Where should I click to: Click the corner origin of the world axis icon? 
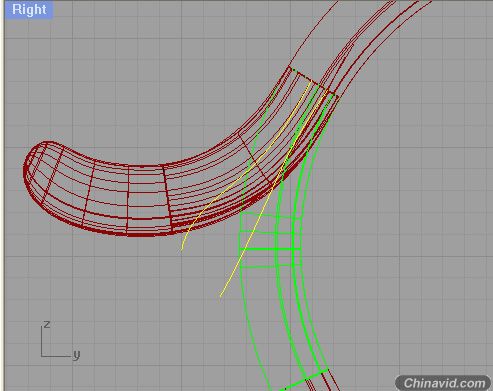click(x=41, y=357)
